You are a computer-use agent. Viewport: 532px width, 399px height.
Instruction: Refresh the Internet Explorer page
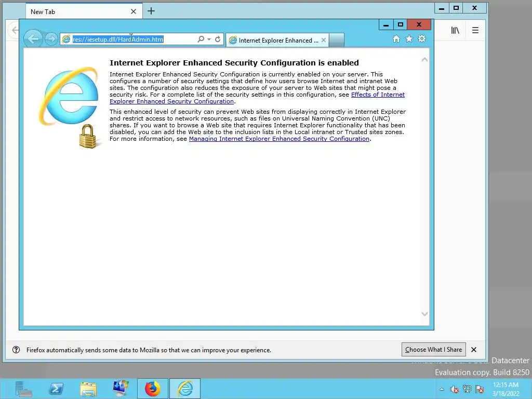[218, 39]
